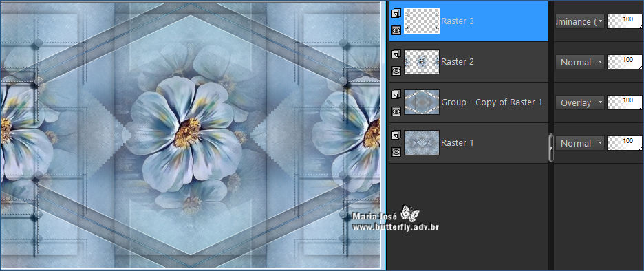This screenshot has height=271, width=644.
Task: Select the Raster 2 layer thumbnail
Action: 422,62
